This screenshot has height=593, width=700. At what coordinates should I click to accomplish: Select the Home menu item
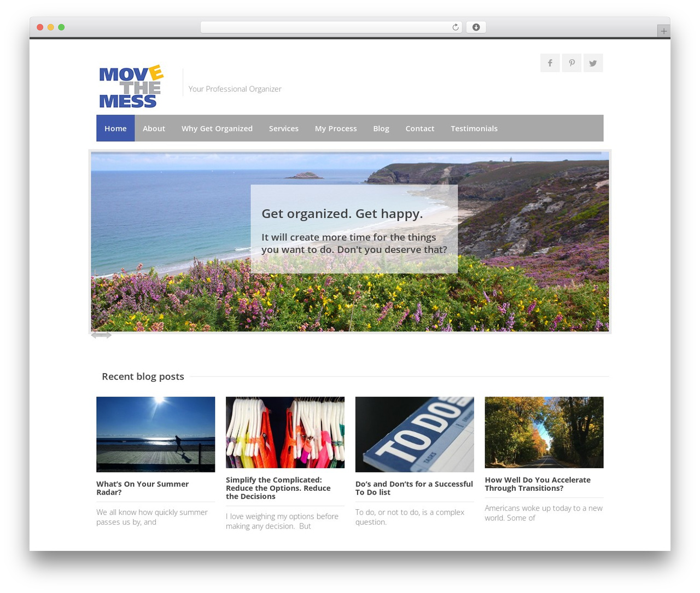pyautogui.click(x=115, y=129)
